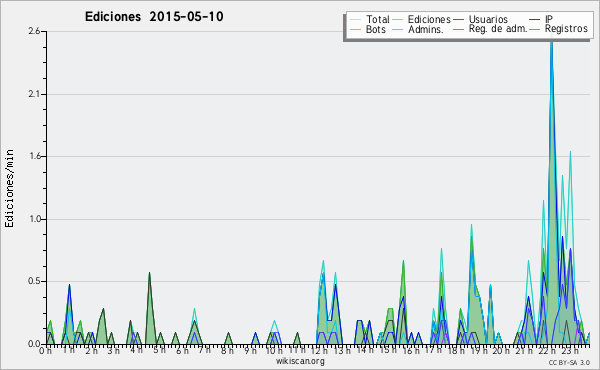Select the 'IP' legend label

pyautogui.click(x=549, y=19)
